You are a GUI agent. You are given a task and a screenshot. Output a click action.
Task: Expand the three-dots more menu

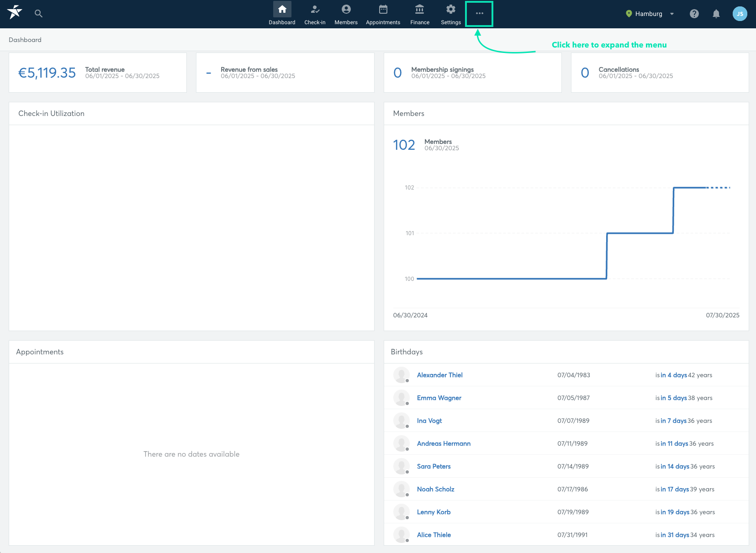479,14
